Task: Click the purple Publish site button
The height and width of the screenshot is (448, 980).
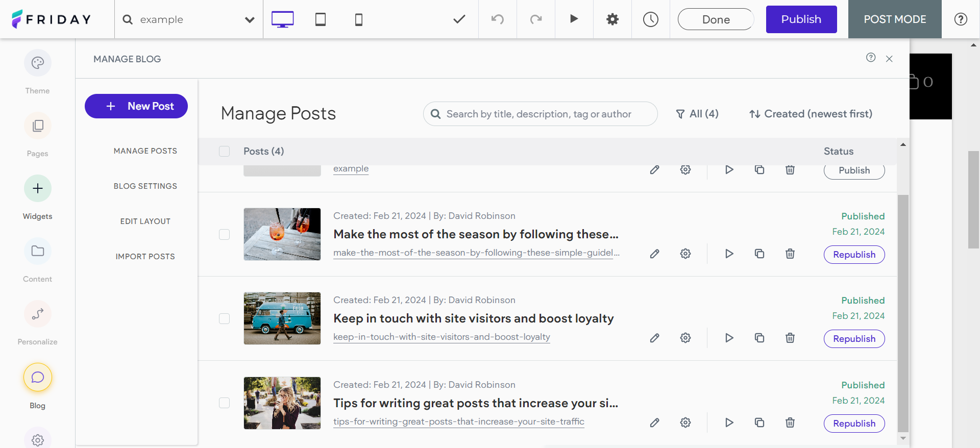Action: click(x=801, y=19)
